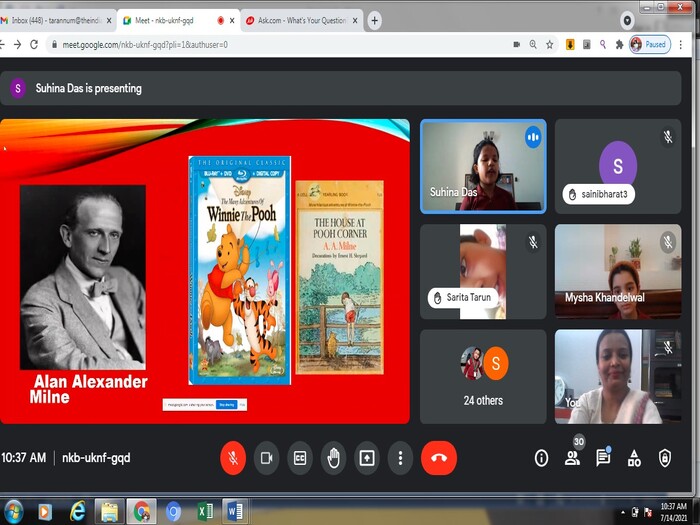Click meeting code nkb-uknf-gqd text
This screenshot has height=525, width=700.
(x=96, y=458)
